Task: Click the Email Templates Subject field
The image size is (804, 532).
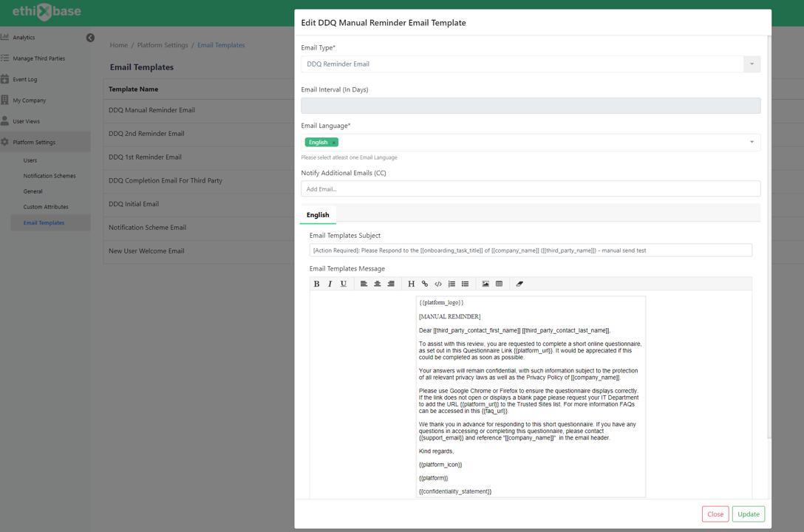Action: [x=531, y=250]
